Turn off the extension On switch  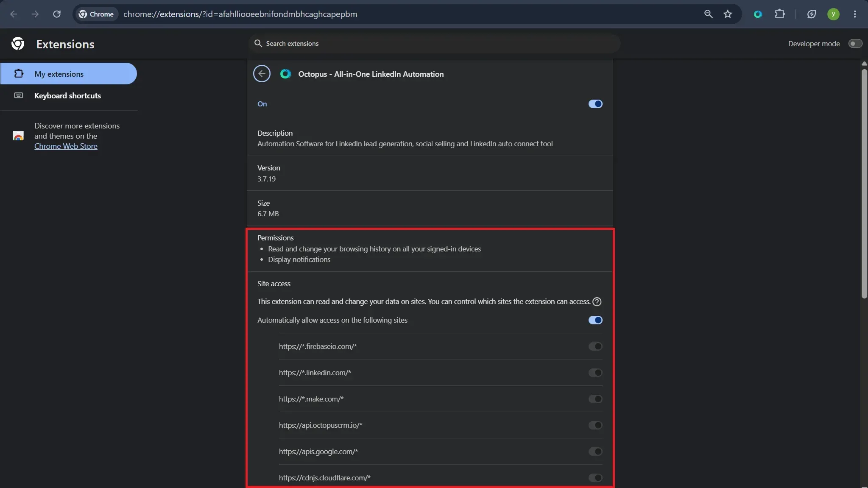pos(595,104)
